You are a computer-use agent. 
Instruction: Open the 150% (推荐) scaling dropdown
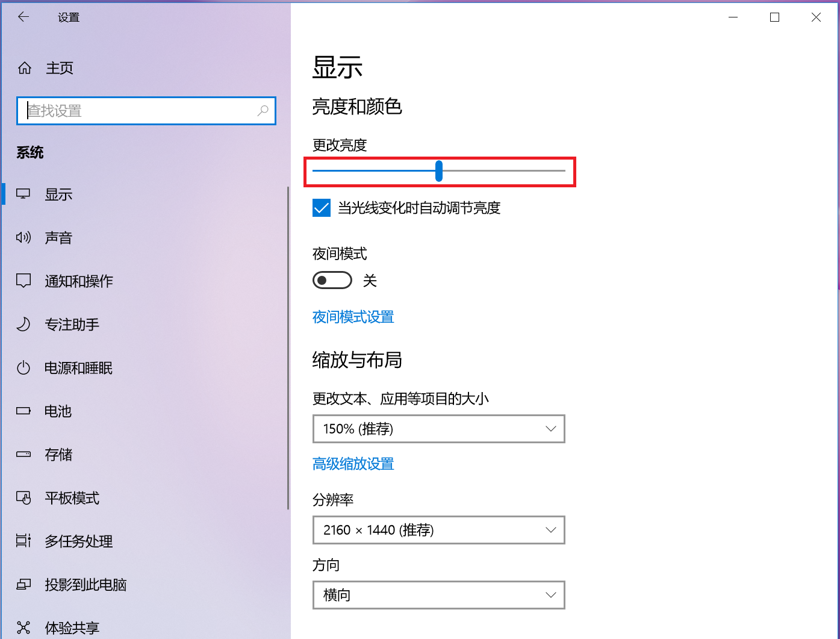438,429
